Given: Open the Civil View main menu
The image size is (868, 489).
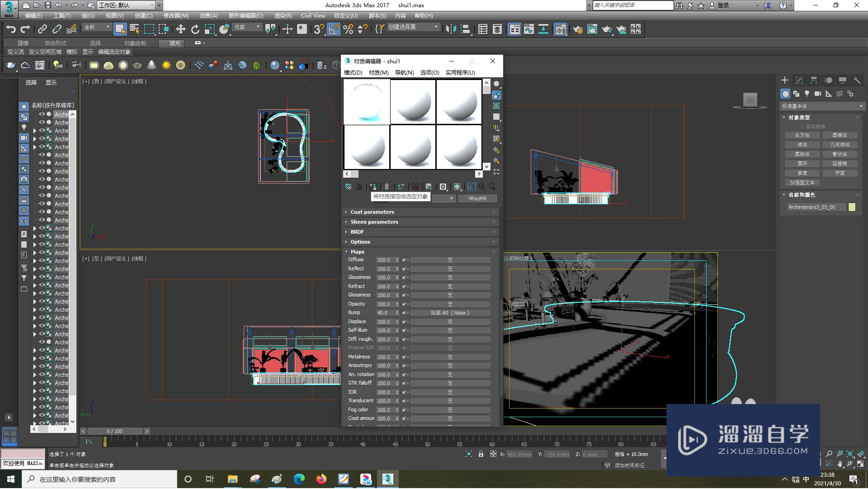Looking at the screenshot, I should point(313,16).
